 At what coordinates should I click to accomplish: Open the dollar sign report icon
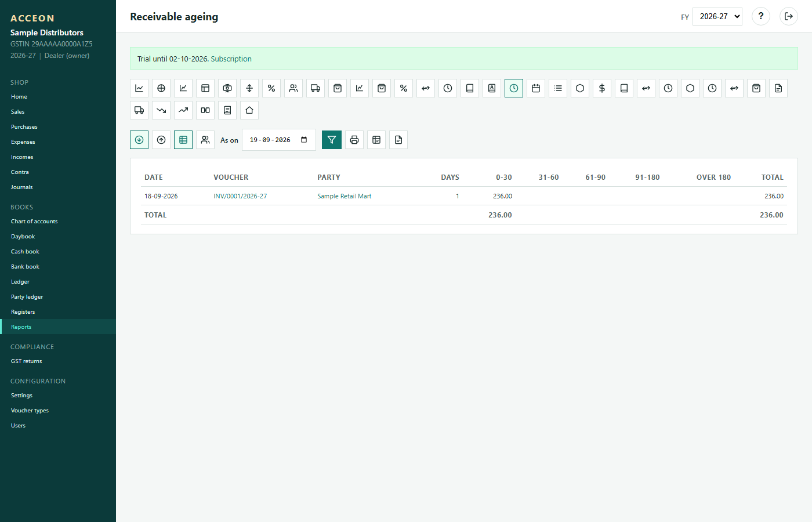point(602,88)
